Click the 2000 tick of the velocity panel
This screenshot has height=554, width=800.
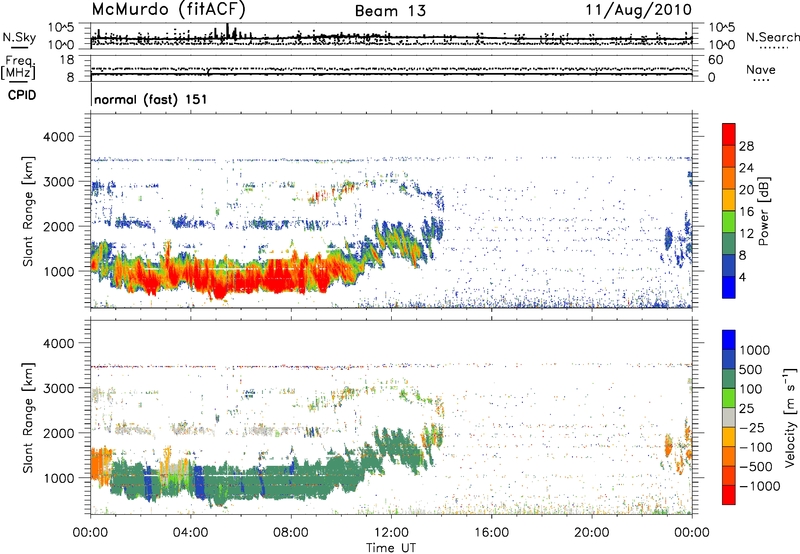tap(59, 433)
